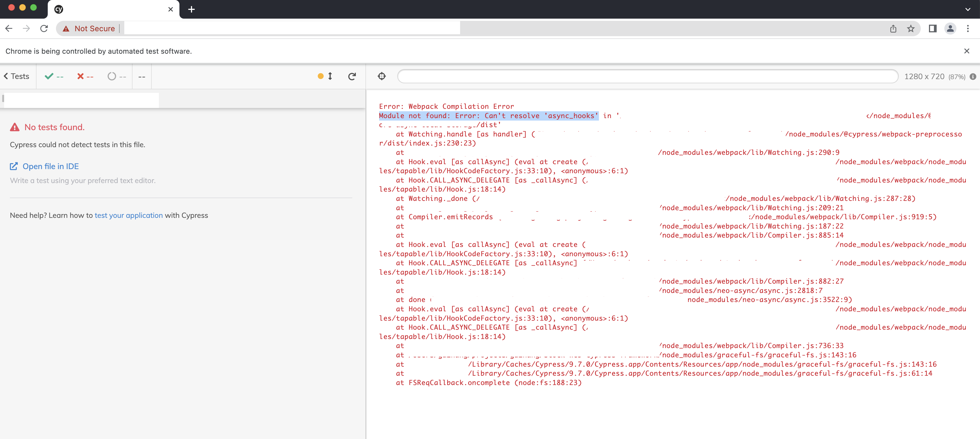The image size is (980, 439).
Task: Click the pending tests circle counter
Action: pyautogui.click(x=116, y=76)
